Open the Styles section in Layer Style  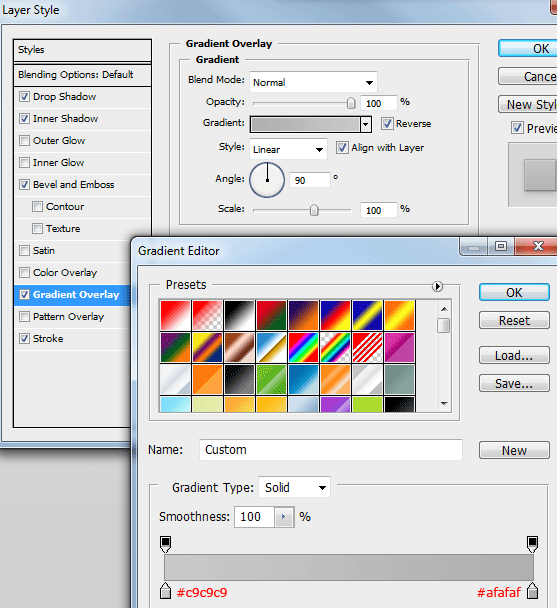(x=82, y=50)
